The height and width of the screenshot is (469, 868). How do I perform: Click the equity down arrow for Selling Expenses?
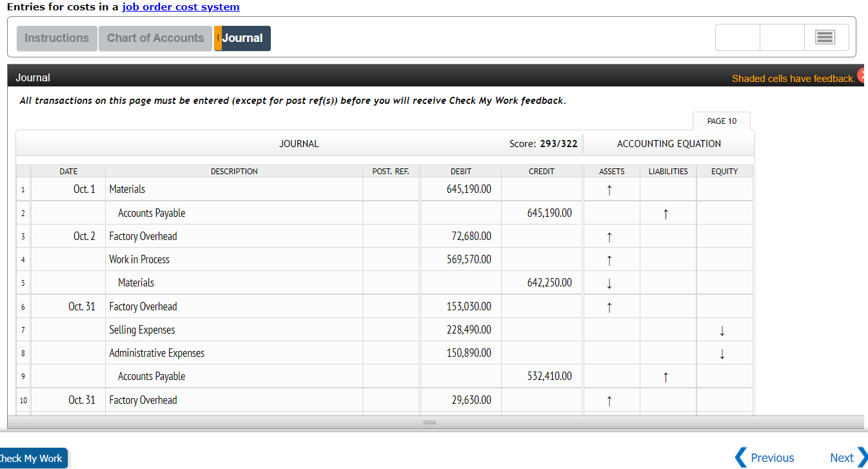[x=722, y=330]
